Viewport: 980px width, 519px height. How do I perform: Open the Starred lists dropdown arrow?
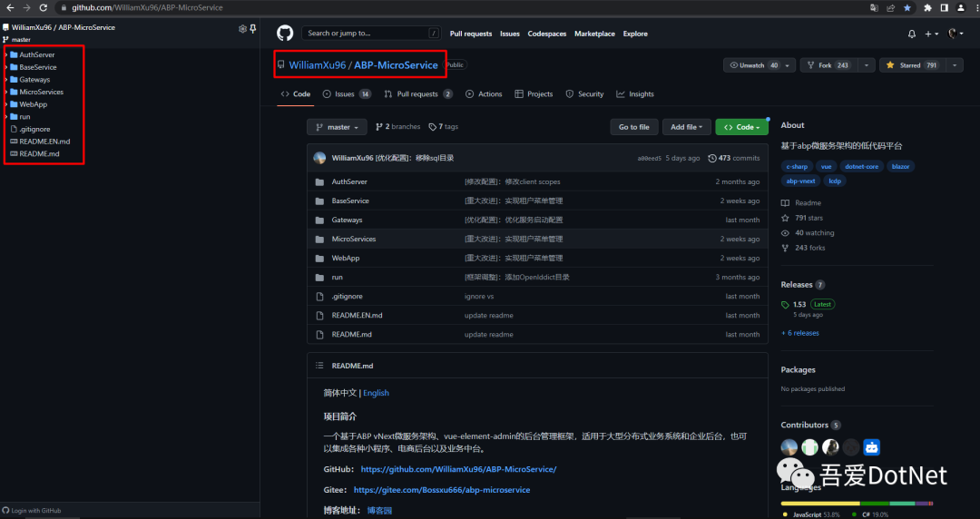(955, 65)
